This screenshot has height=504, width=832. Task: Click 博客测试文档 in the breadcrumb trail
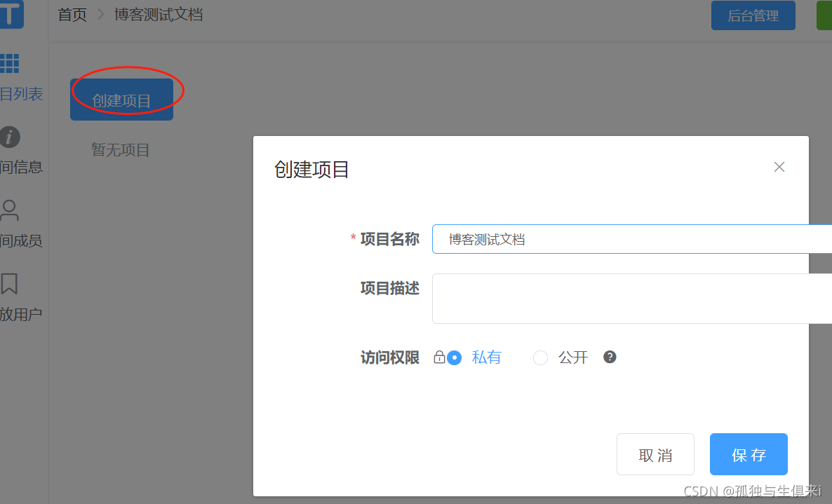(158, 14)
